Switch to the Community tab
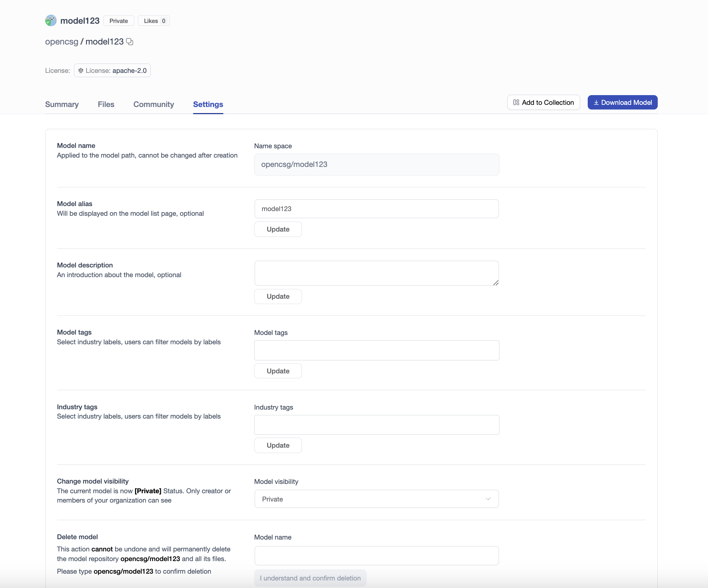The image size is (708, 588). coord(153,104)
